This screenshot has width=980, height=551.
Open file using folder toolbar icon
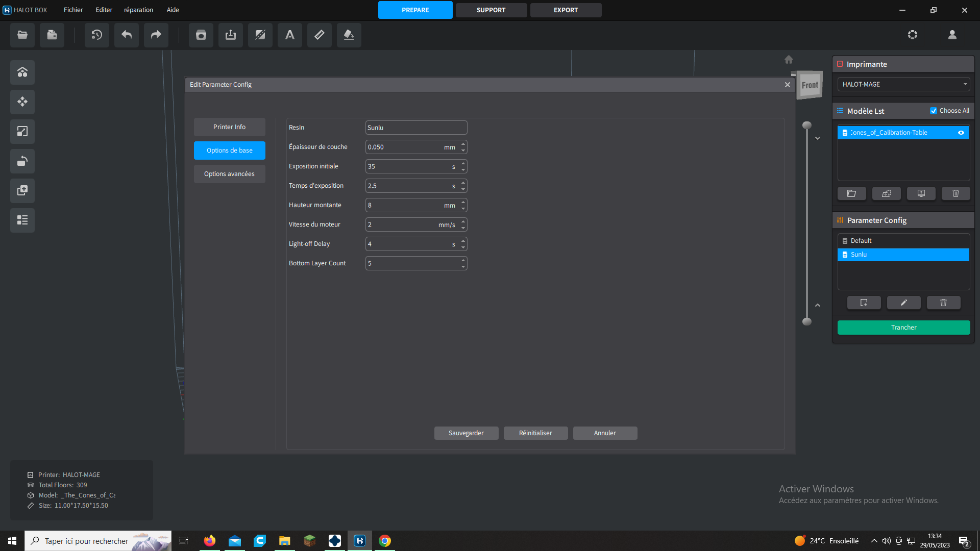tap(22, 35)
